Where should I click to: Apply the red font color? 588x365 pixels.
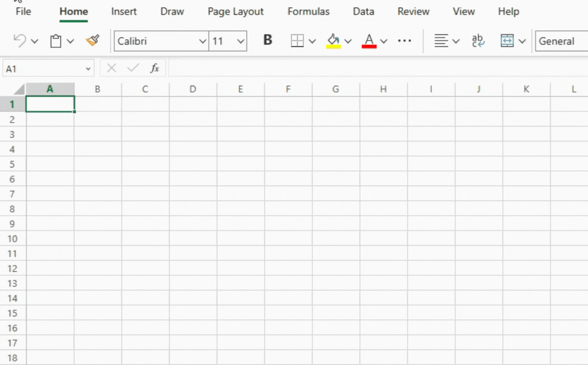pos(369,41)
